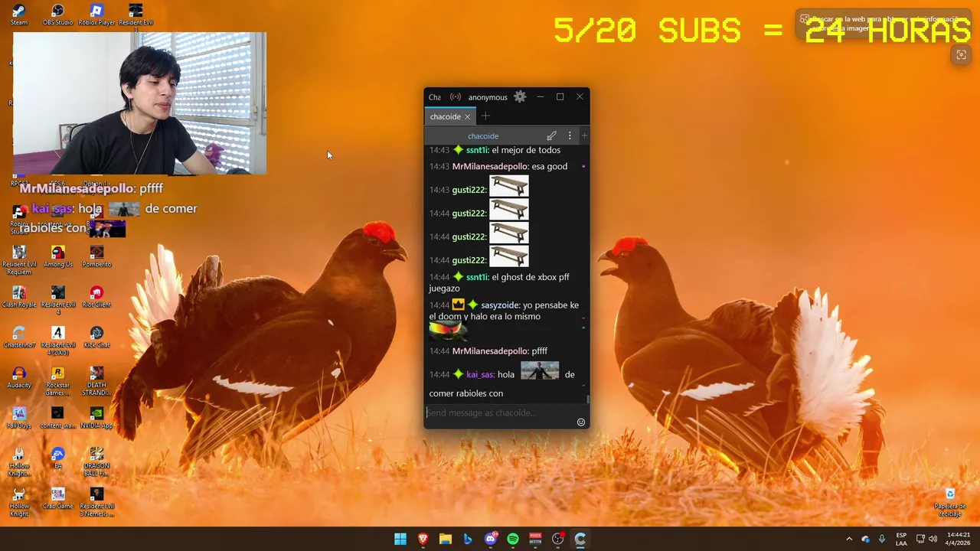Image resolution: width=980 pixels, height=551 pixels.
Task: Add a new split with the header plus
Action: tap(584, 135)
